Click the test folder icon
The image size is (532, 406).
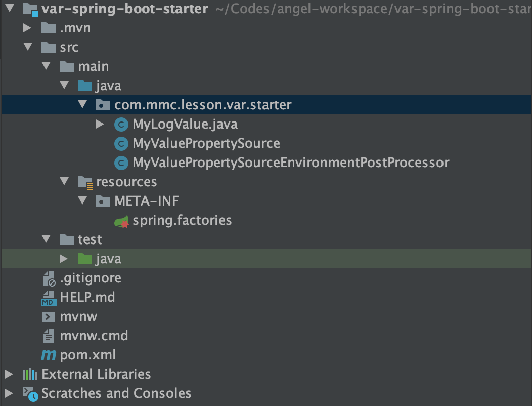point(67,239)
